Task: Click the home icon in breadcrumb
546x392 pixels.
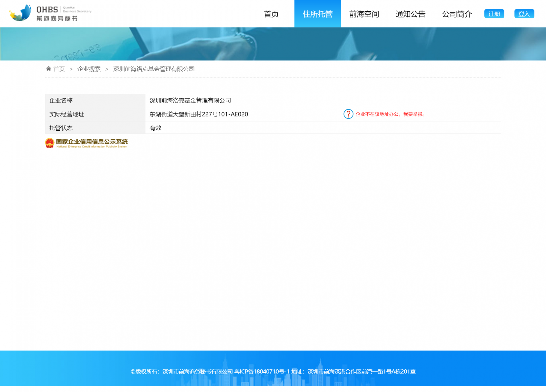Action: tap(49, 69)
